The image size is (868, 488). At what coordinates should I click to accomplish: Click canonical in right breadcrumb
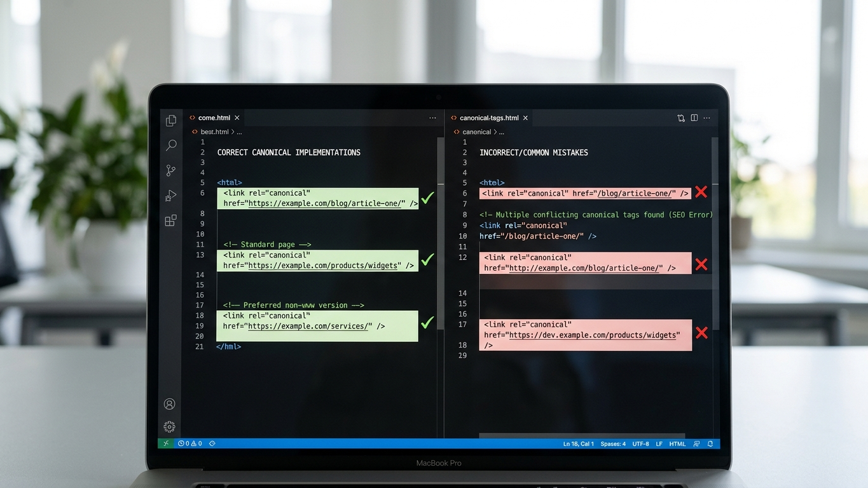click(x=477, y=132)
